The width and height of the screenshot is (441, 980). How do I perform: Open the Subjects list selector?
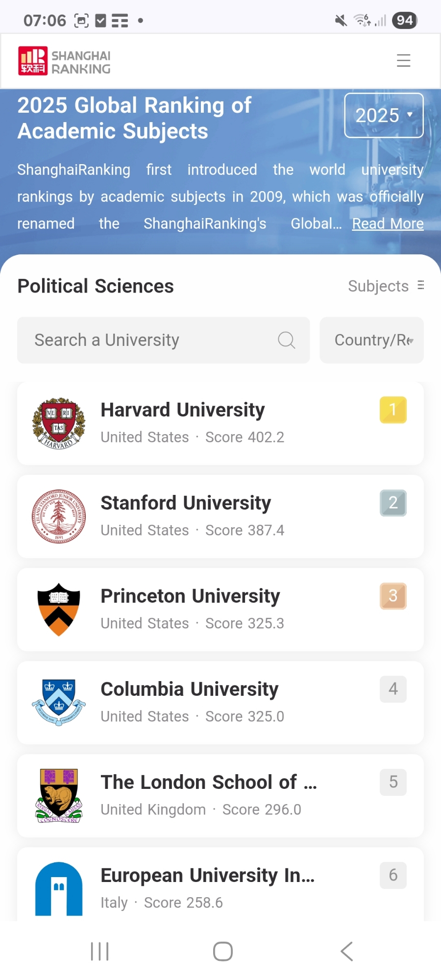point(386,286)
